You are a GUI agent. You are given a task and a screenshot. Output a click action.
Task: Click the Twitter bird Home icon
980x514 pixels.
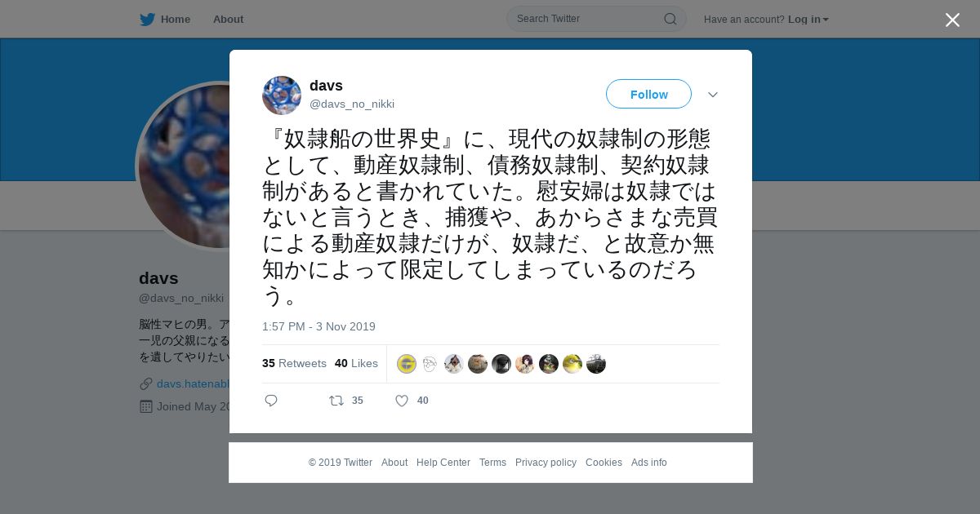[147, 19]
